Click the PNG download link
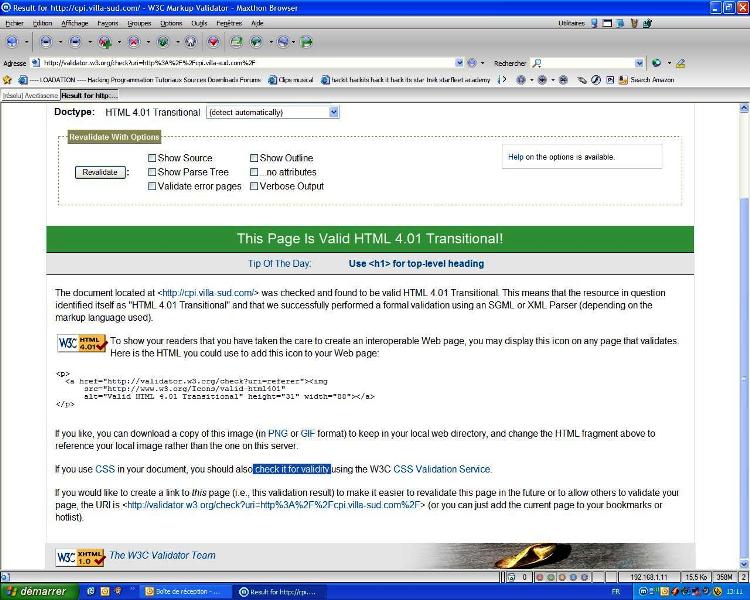Viewport: 750px width, 600px height. (278, 433)
